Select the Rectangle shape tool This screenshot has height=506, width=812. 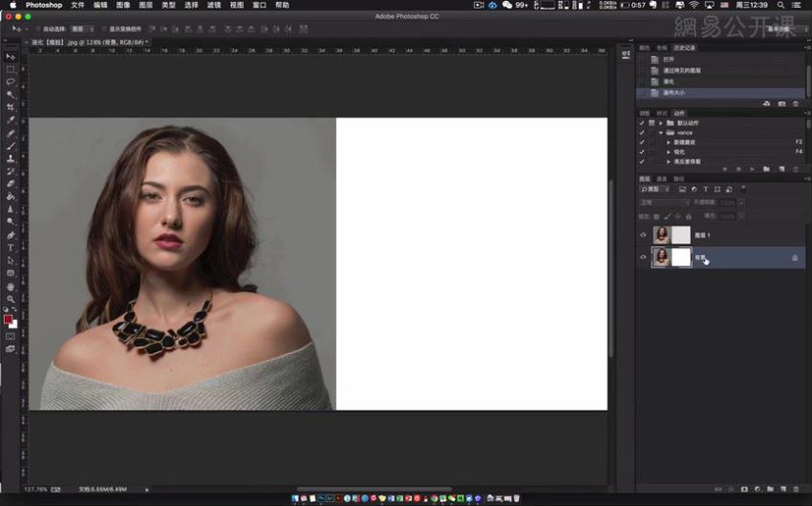[x=11, y=273]
